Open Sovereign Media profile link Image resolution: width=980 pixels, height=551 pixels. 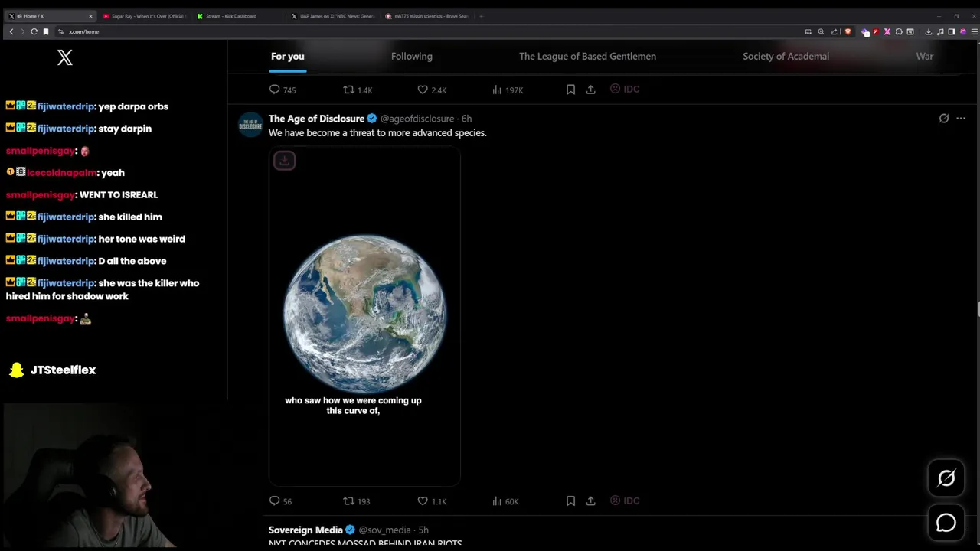point(305,530)
